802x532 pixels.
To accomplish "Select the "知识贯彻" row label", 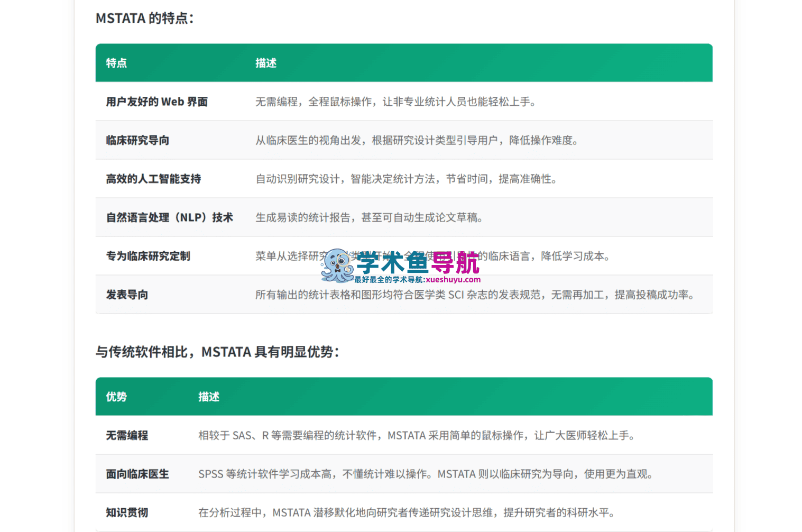I will [127, 512].
